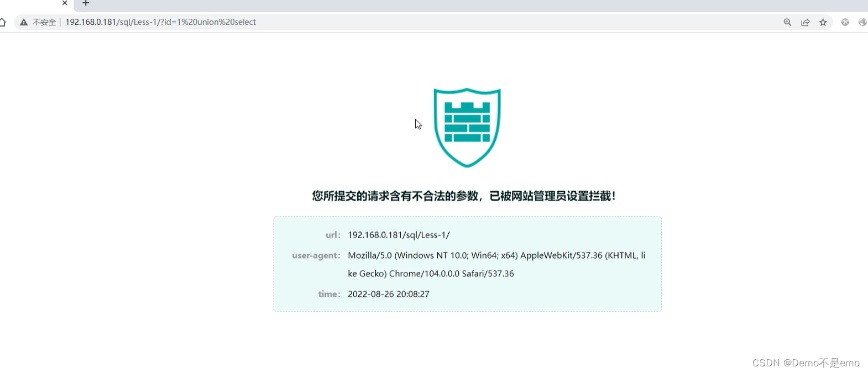Share this page via the share icon
This screenshot has height=373, width=868.
coord(806,22)
